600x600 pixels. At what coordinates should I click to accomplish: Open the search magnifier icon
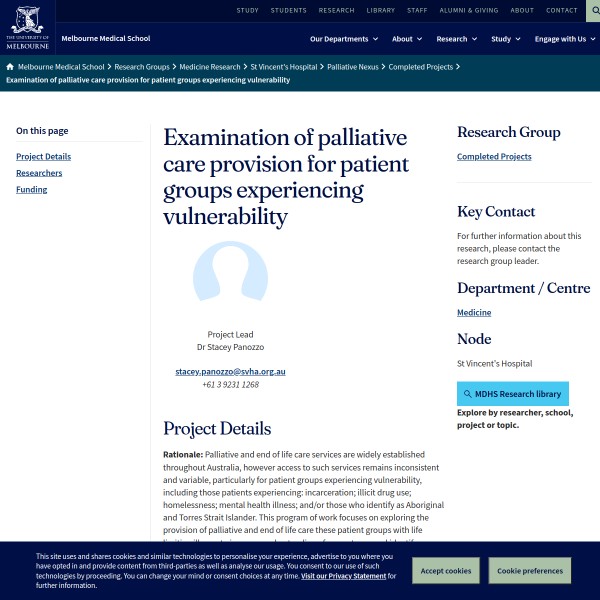[x=592, y=11]
